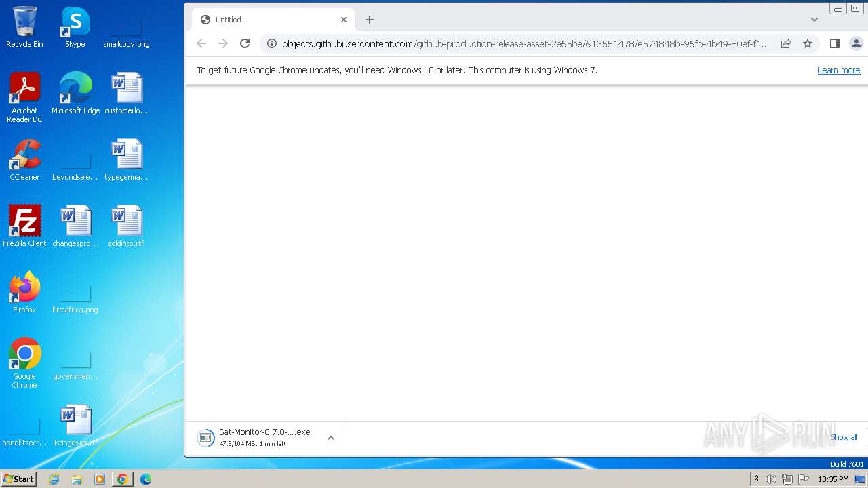868x488 pixels.
Task: Open the Recycle Bin desktop icon
Action: (24, 27)
